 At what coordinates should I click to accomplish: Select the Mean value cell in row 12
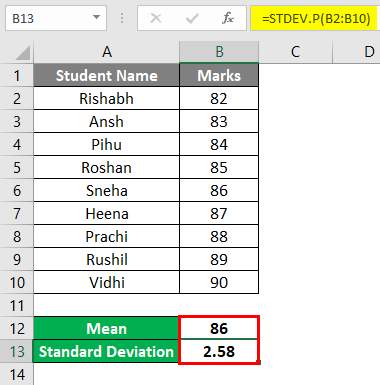(x=219, y=329)
